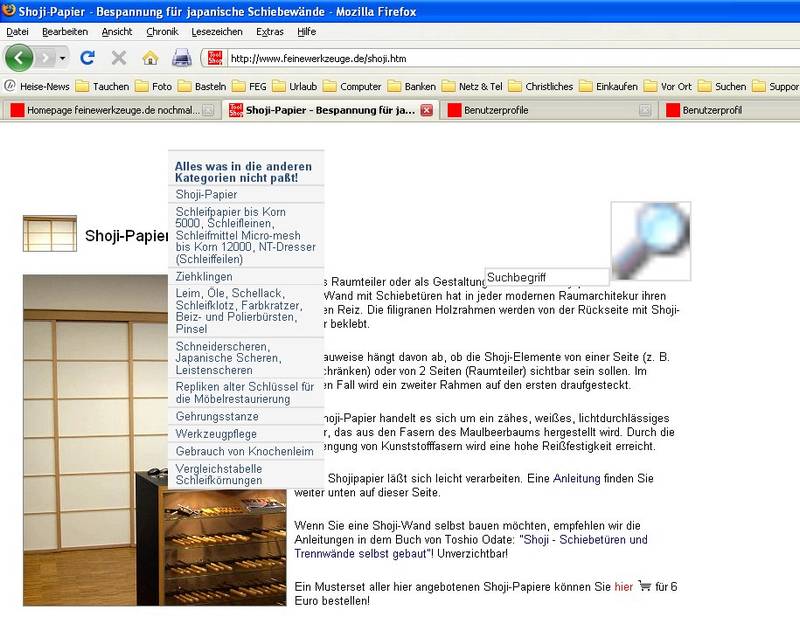Open Vergleichstabelle Schleifkörnungen entry
800x638 pixels.
(x=246, y=474)
